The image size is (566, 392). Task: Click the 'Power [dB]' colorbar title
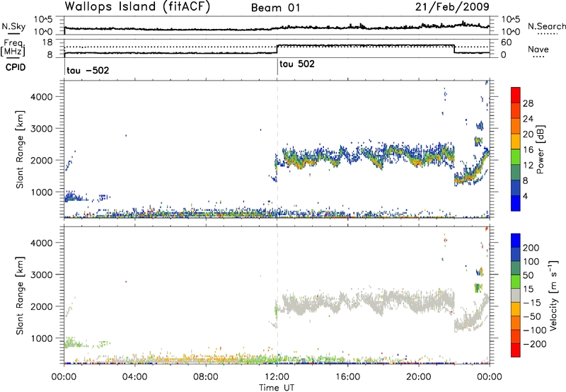pos(541,149)
